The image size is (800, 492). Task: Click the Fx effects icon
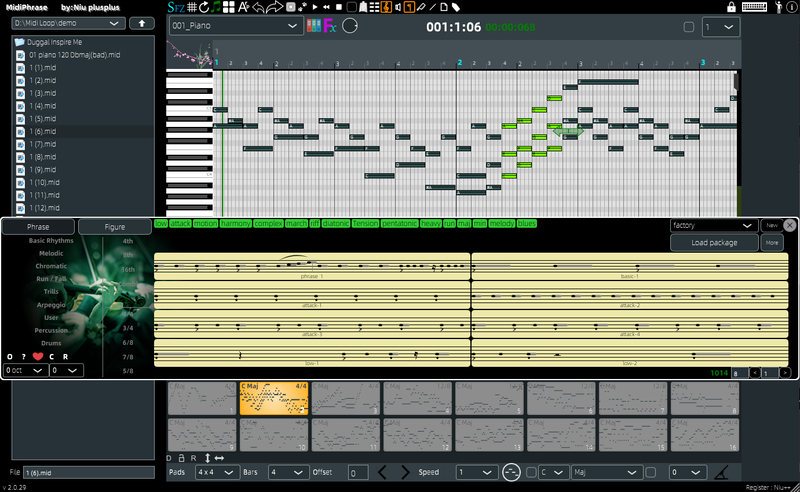[328, 26]
